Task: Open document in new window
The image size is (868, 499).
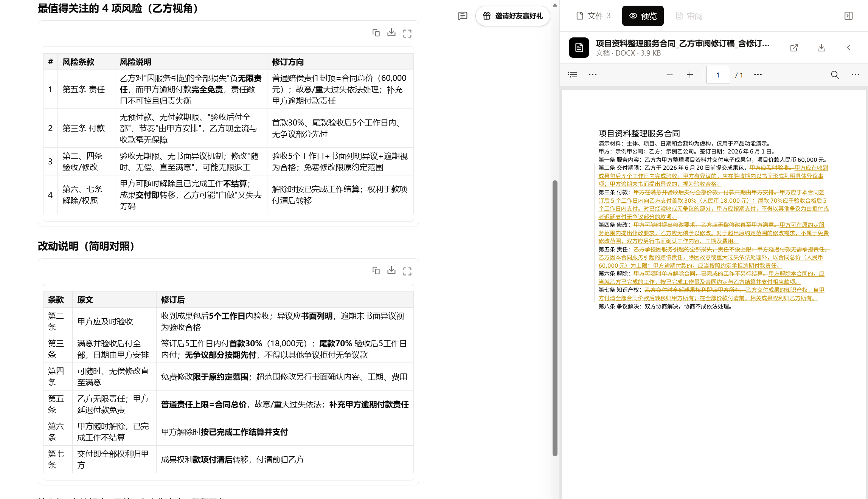Action: [794, 48]
